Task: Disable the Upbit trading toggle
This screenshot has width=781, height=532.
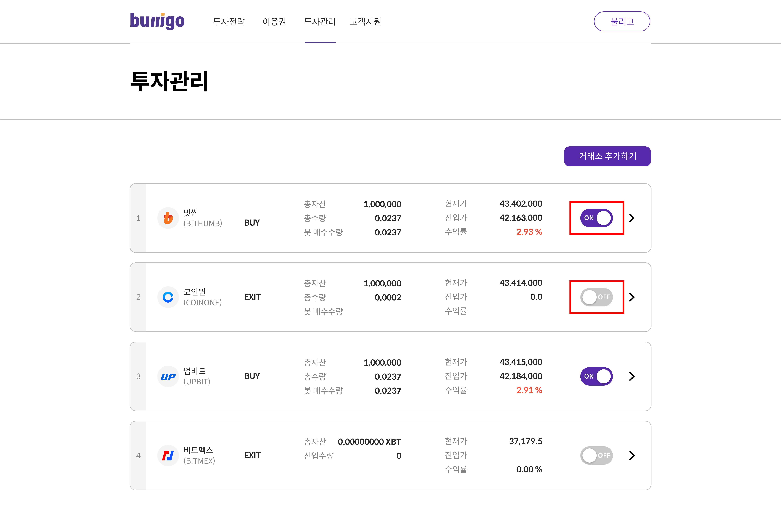Action: [x=596, y=376]
